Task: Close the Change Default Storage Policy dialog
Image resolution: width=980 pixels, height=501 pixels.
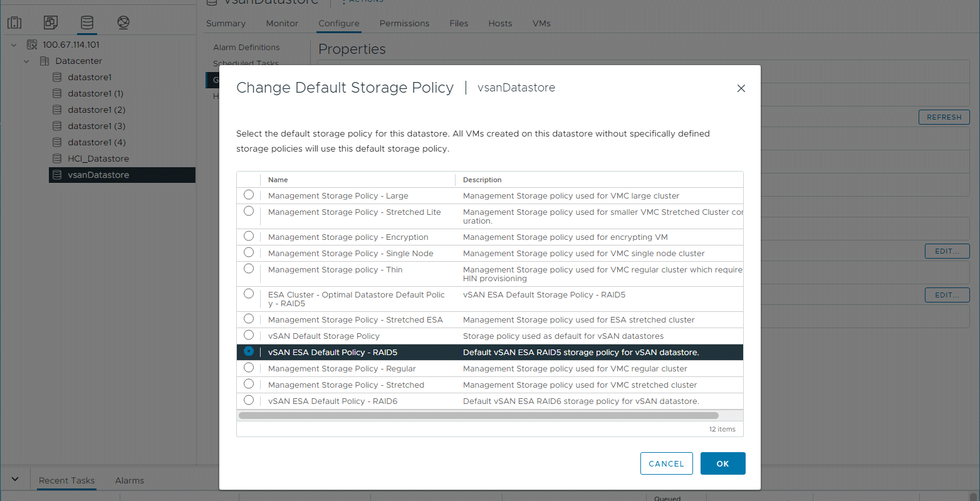Action: 741,88
